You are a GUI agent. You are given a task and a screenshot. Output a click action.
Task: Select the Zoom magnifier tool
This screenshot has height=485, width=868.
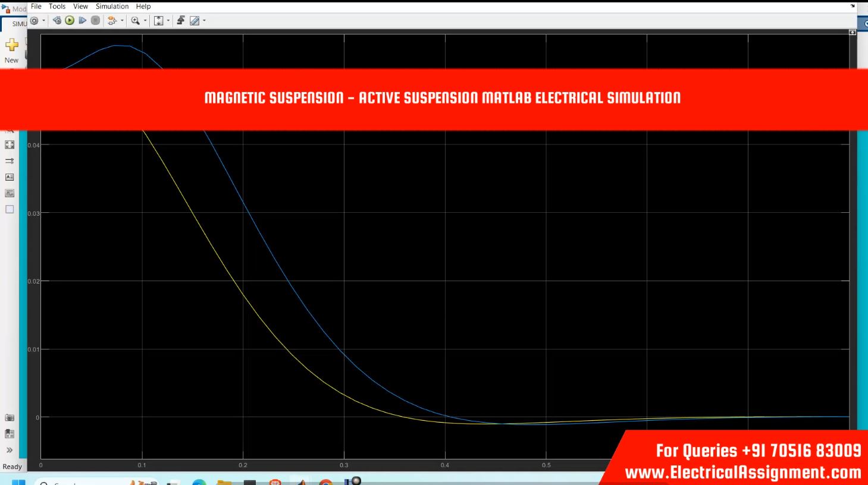pyautogui.click(x=135, y=21)
